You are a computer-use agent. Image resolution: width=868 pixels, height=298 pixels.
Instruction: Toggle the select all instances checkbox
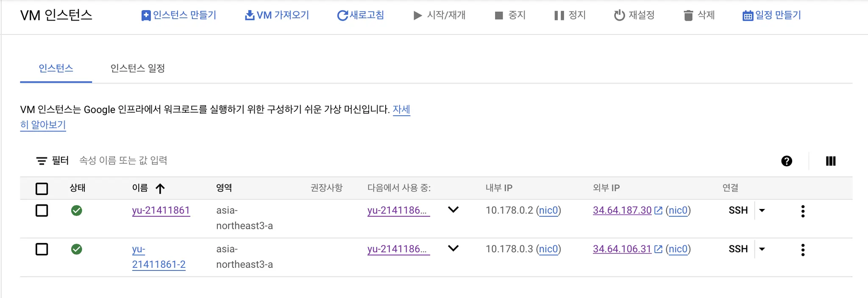pyautogui.click(x=42, y=189)
